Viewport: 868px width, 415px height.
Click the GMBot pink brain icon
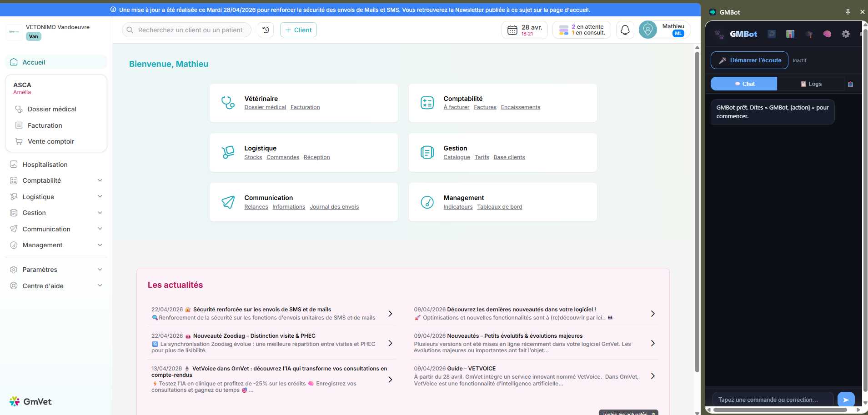(x=827, y=34)
